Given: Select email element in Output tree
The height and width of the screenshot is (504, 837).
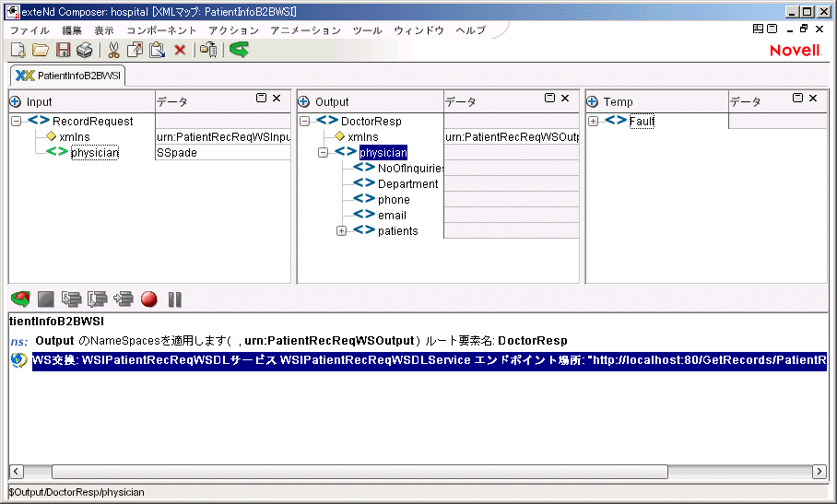Looking at the screenshot, I should coord(392,216).
